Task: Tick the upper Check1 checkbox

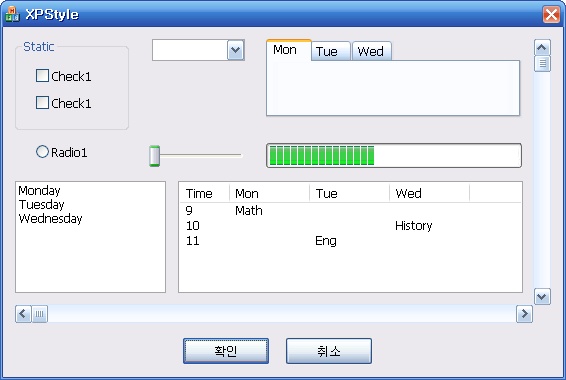Action: [x=42, y=76]
